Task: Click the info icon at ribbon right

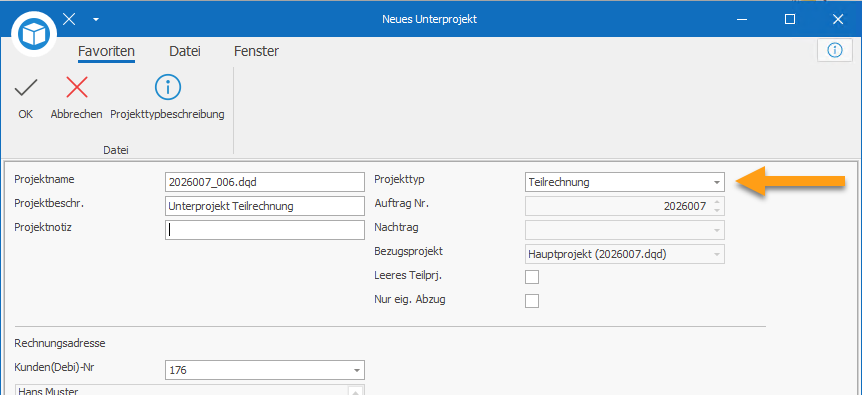Action: pos(835,51)
